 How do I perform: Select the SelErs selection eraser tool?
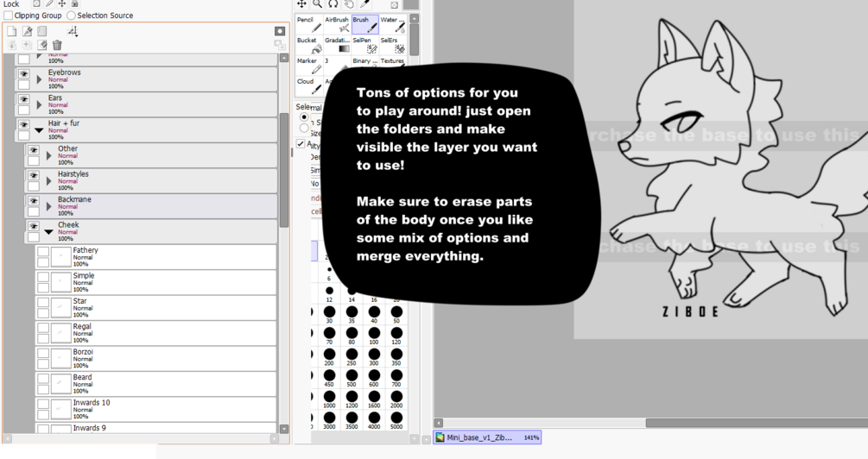(x=392, y=46)
